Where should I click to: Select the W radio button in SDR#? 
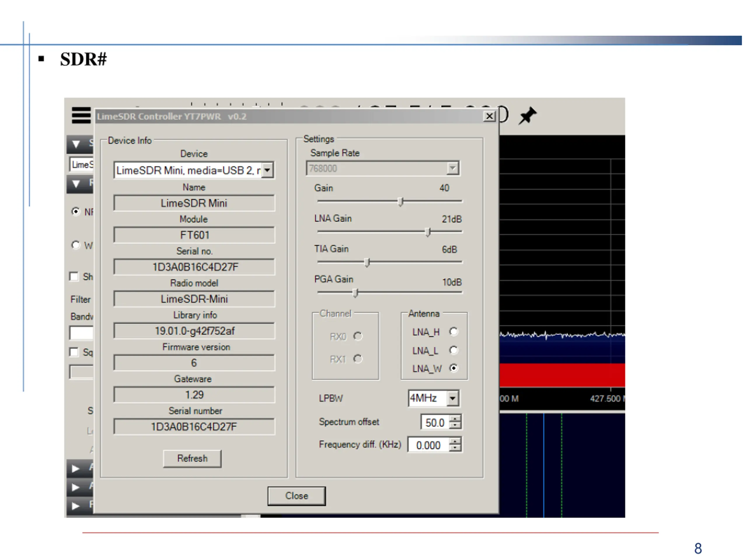click(76, 245)
